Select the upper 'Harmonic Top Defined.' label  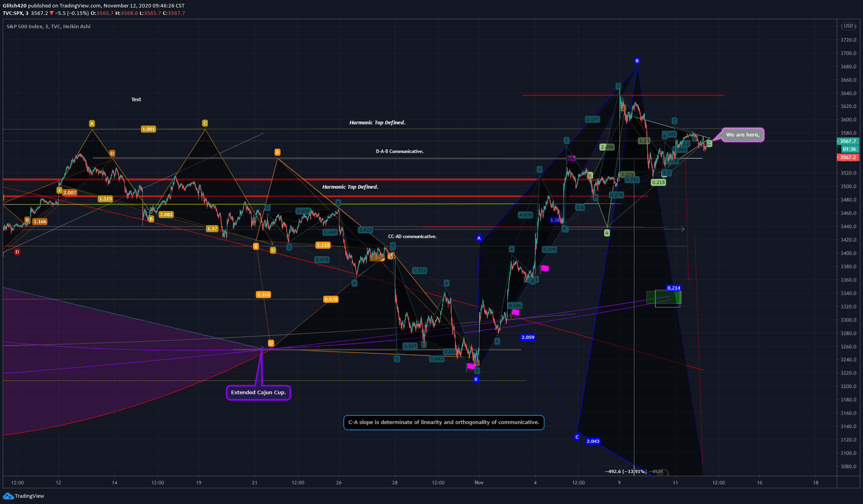coord(377,123)
